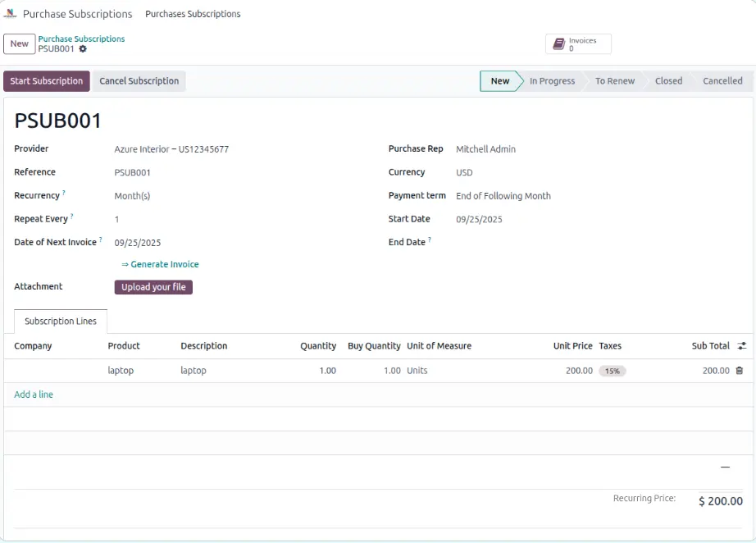Screen dimensions: 756x543
Task: Click the 15% tax tag
Action: tap(612, 371)
